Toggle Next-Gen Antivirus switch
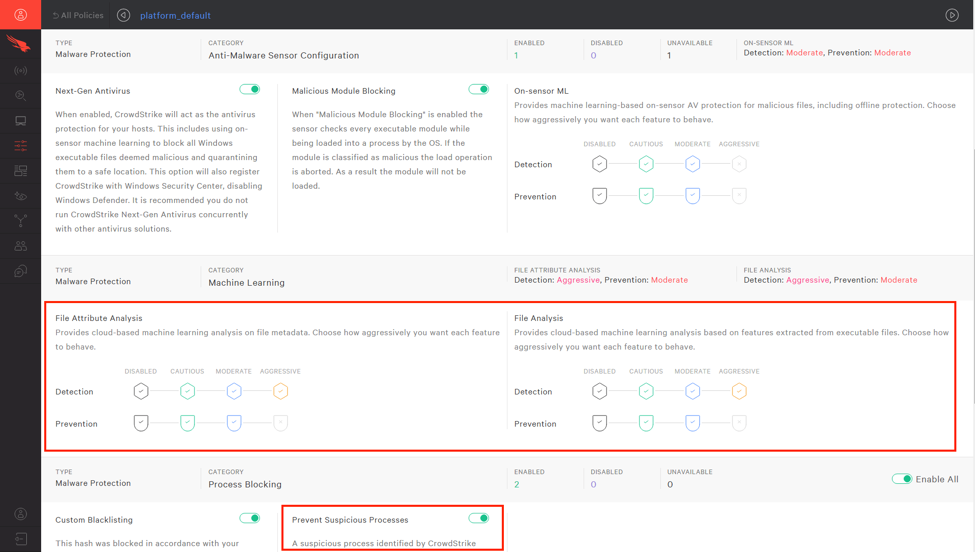The height and width of the screenshot is (552, 975). tap(250, 89)
